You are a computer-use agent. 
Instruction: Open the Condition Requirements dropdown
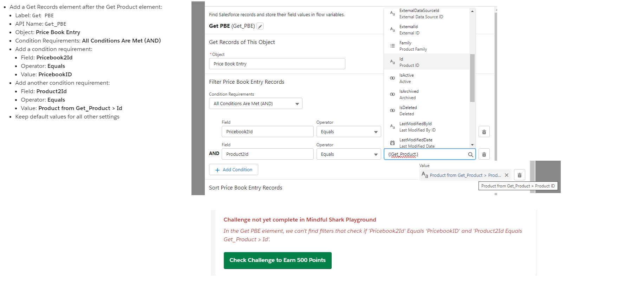pos(256,104)
